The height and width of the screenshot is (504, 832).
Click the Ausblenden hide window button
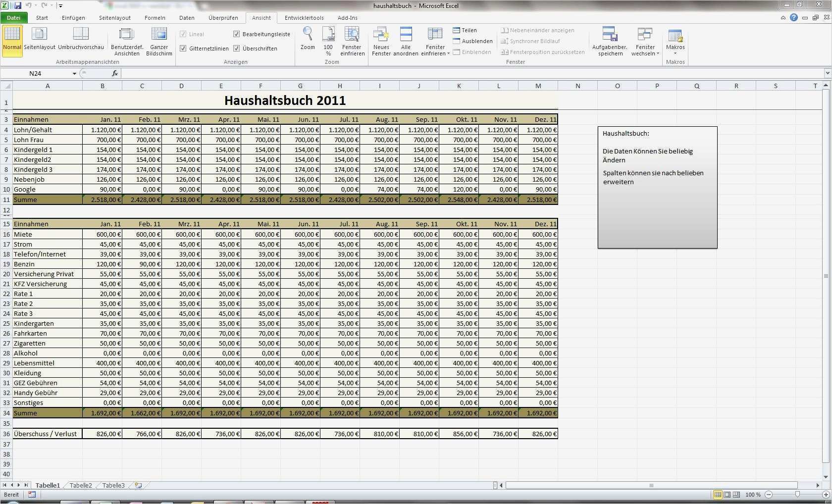[x=473, y=41]
